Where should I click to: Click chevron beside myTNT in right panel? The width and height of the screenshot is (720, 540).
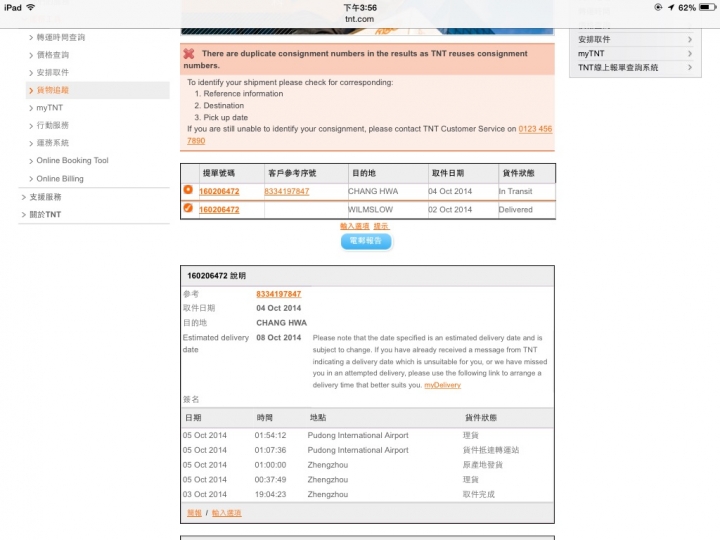pyautogui.click(x=690, y=54)
